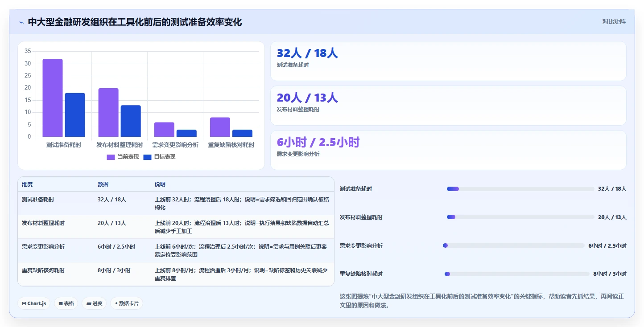Click the 测试准备耗时 label in the progress list

[x=356, y=189]
